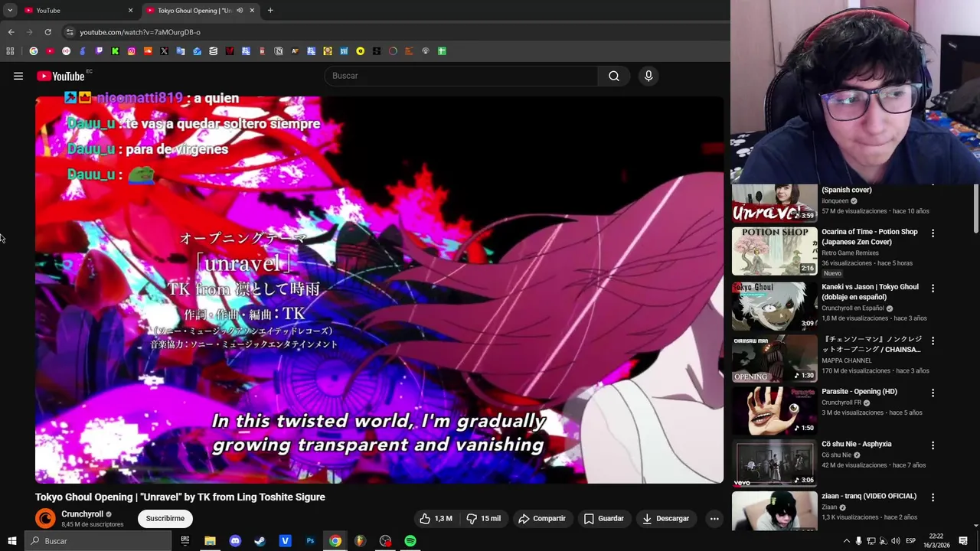Open the YouTube guide hamburger menu
The width and height of the screenshot is (980, 551).
coord(18,76)
